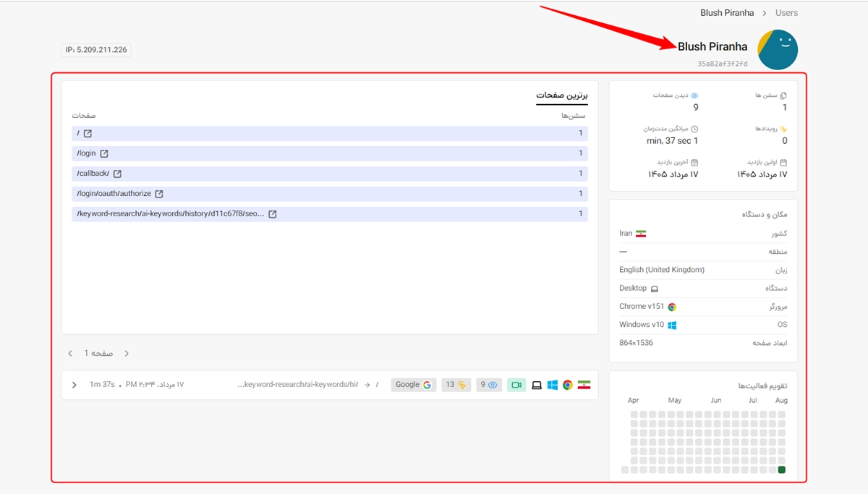
Task: Open external link icon beside /callback/
Action: [x=117, y=174]
